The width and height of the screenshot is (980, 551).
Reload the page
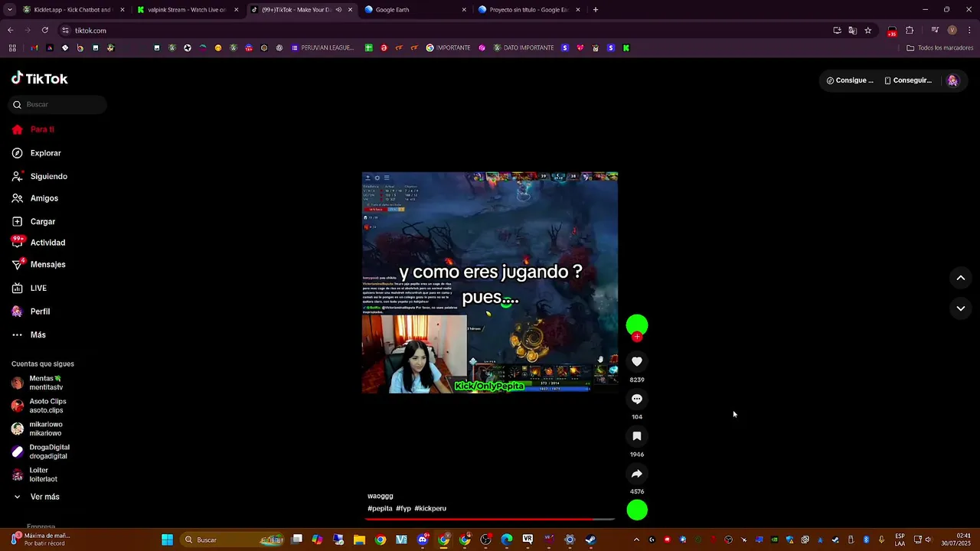click(45, 31)
